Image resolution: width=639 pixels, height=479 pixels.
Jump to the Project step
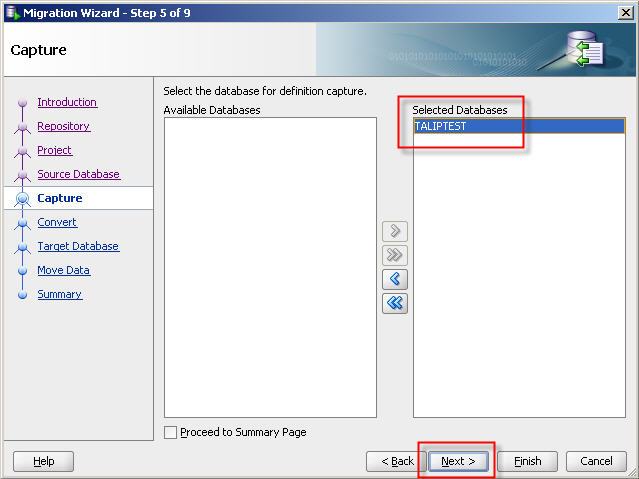(55, 150)
